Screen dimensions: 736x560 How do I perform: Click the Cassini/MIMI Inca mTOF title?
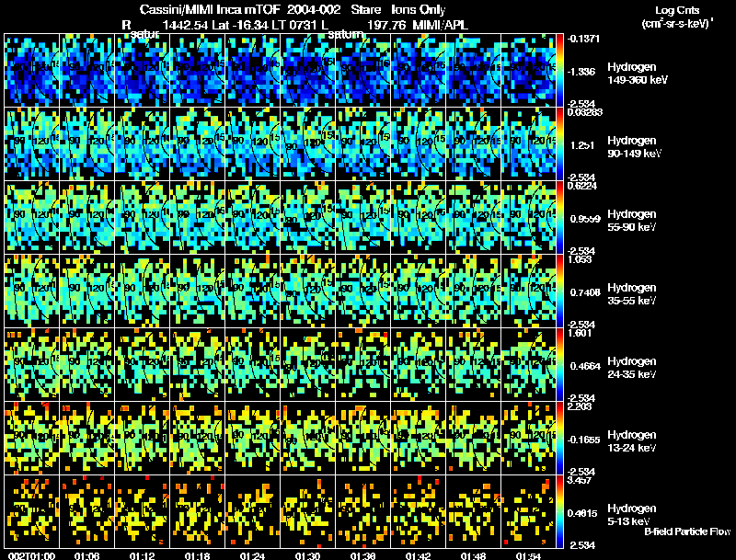click(210, 10)
